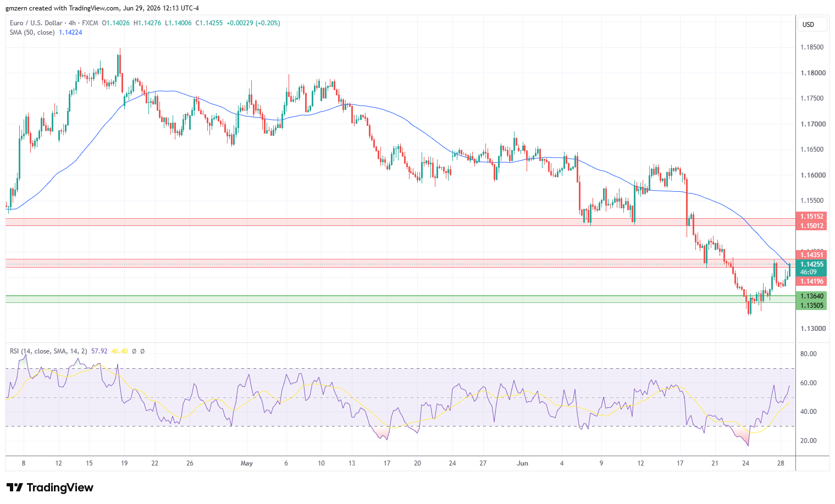Select the 1.13505 green price label
This screenshot has width=835, height=504.
tap(811, 306)
